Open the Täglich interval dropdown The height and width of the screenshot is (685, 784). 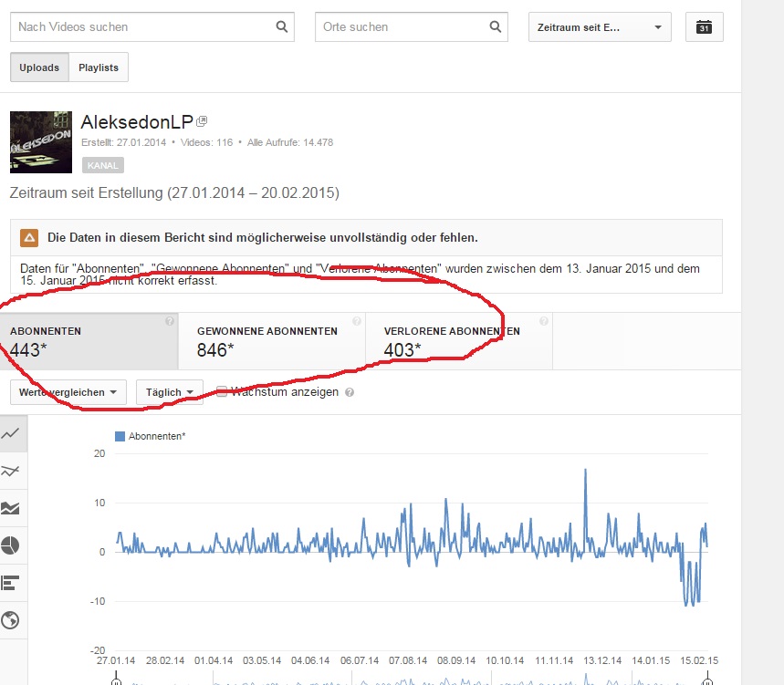pos(169,392)
